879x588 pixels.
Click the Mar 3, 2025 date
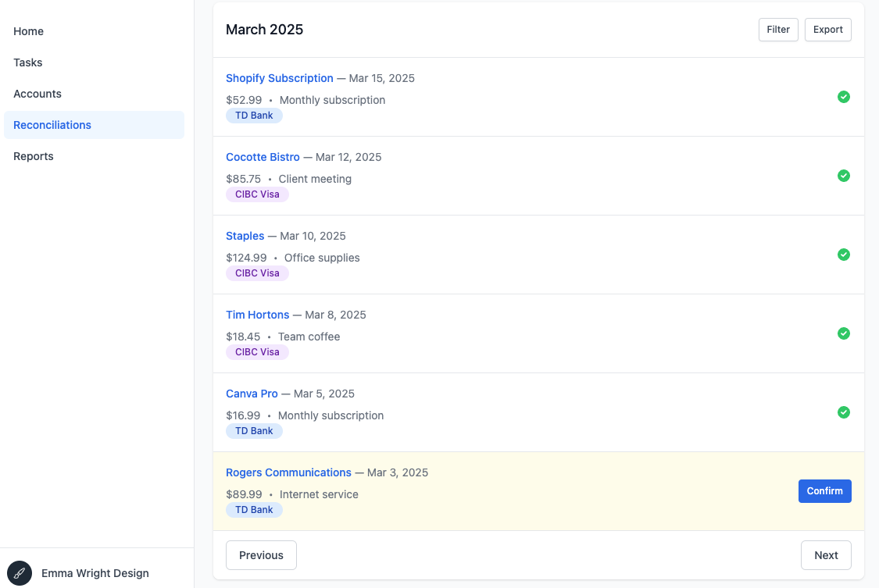click(x=398, y=473)
